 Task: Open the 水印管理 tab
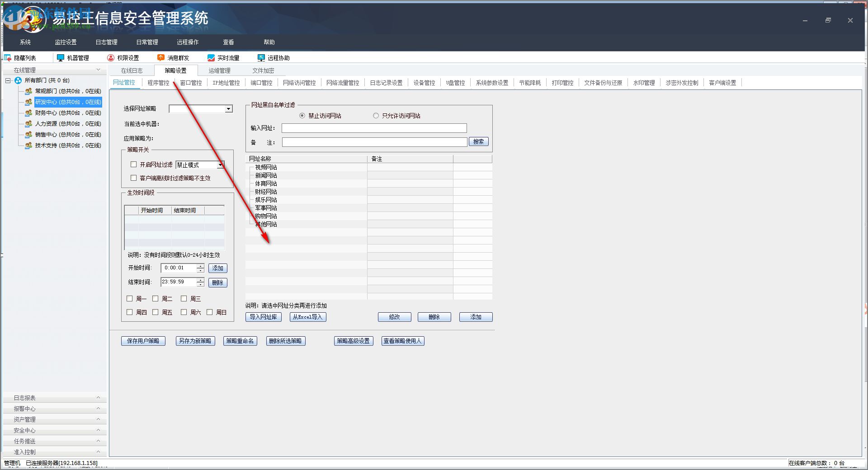644,83
